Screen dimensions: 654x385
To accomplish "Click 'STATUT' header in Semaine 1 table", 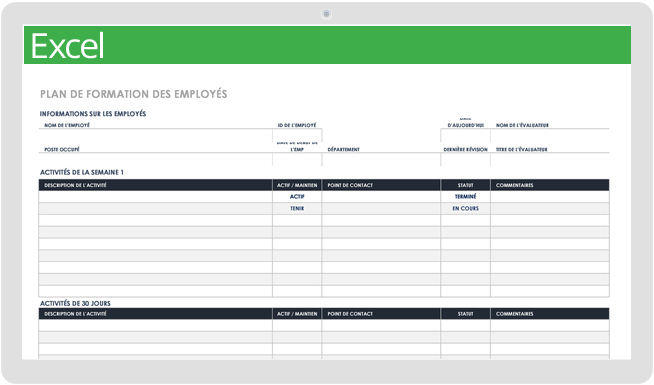I will point(465,185).
